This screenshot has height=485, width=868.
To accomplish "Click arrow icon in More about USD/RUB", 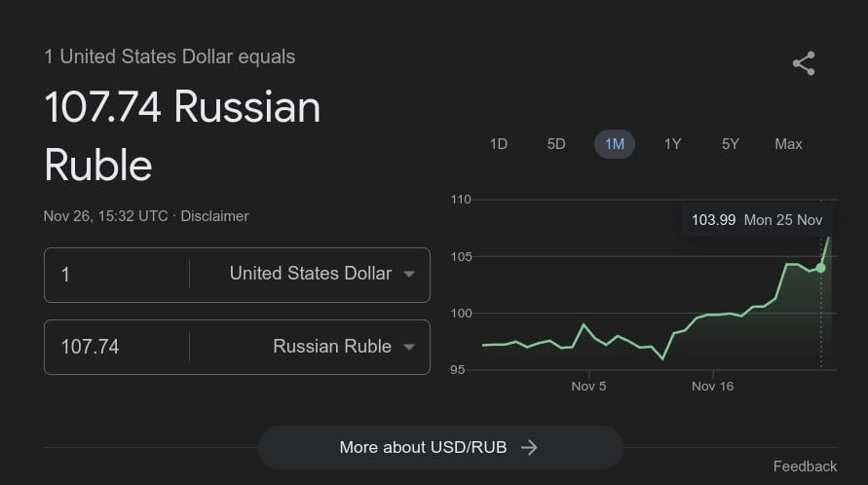I will [529, 447].
